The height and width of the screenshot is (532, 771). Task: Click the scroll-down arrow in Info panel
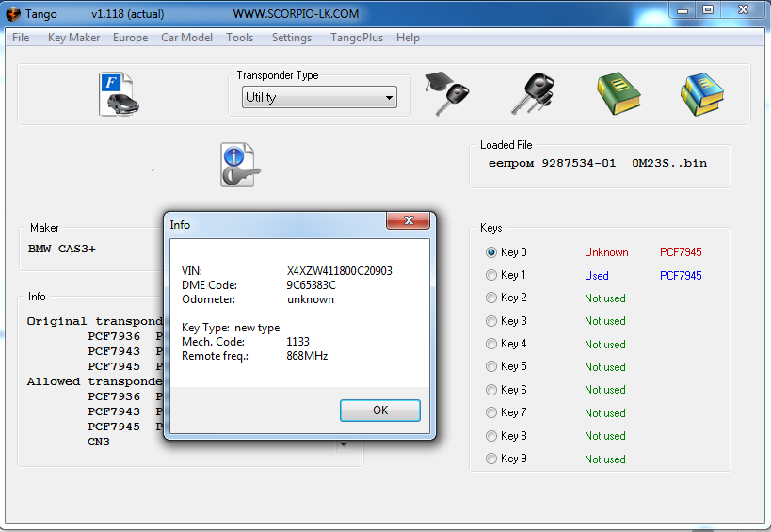(x=344, y=445)
